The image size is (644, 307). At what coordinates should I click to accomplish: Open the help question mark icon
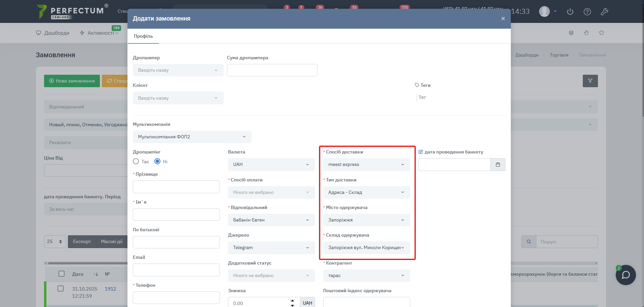point(587,12)
